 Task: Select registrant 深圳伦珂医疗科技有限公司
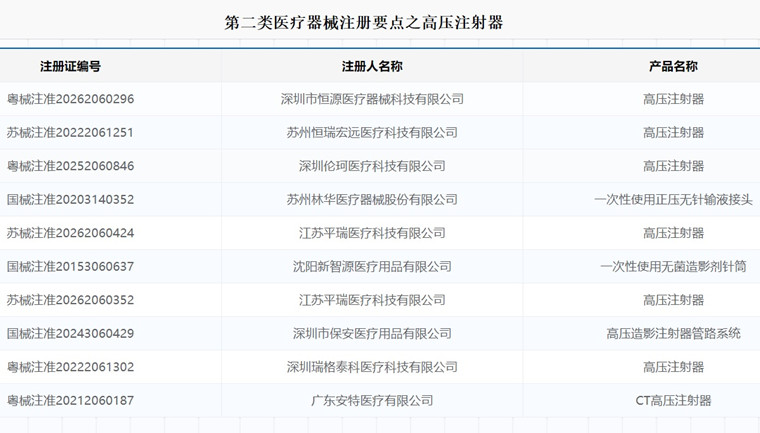[x=372, y=166]
